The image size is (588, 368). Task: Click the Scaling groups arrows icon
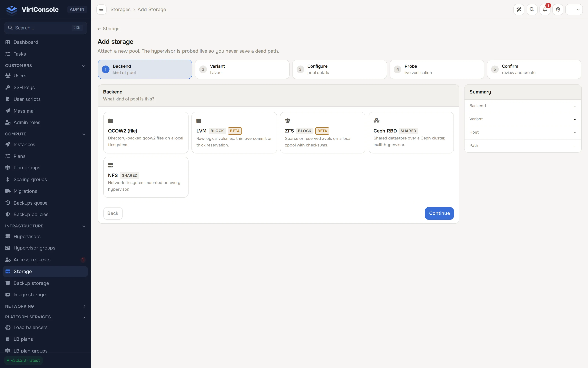(x=8, y=179)
